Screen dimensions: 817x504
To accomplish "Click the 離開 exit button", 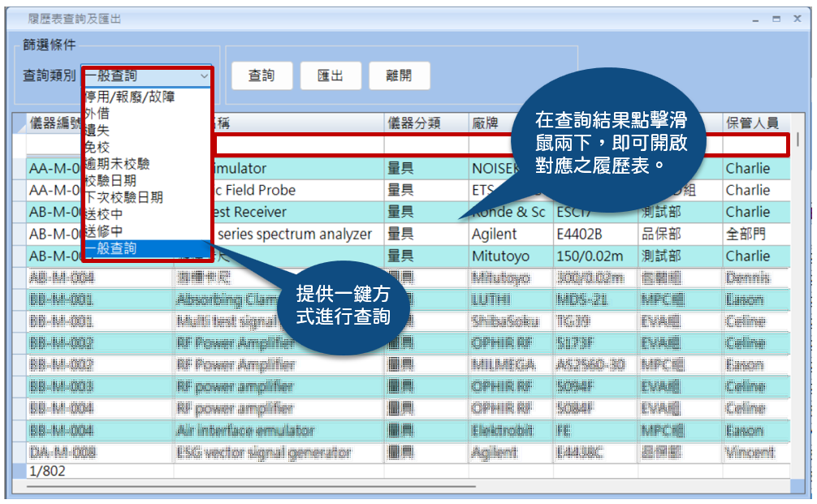I will pyautogui.click(x=398, y=76).
